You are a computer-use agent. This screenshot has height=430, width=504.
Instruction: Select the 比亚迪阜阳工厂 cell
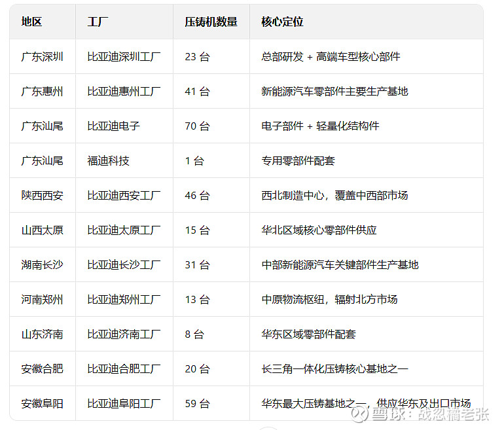(x=124, y=404)
